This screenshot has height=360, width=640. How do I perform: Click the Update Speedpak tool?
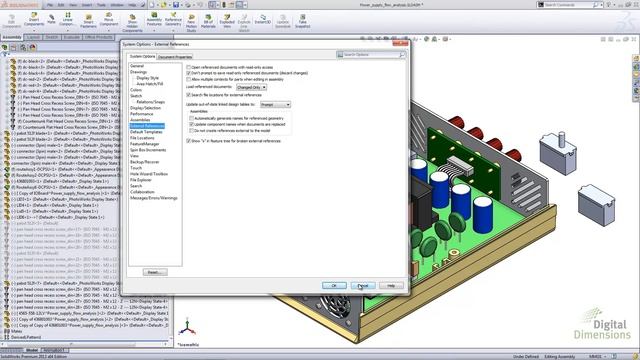tap(282, 20)
